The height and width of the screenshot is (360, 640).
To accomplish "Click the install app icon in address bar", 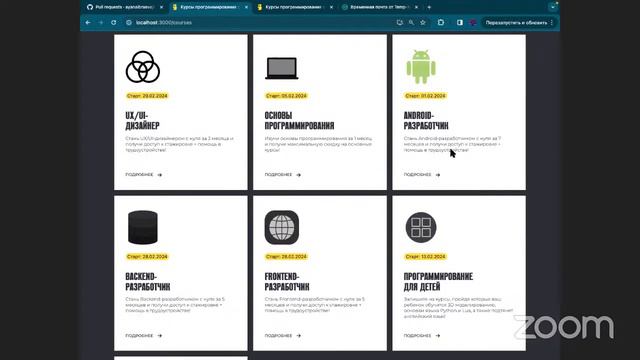I will click(400, 22).
